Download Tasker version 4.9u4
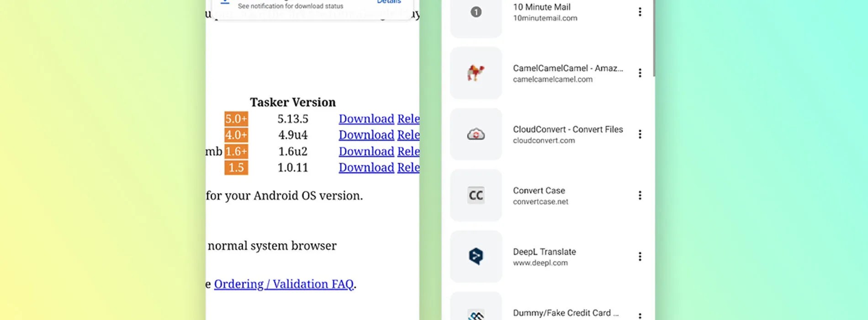868x320 pixels. [x=366, y=135]
